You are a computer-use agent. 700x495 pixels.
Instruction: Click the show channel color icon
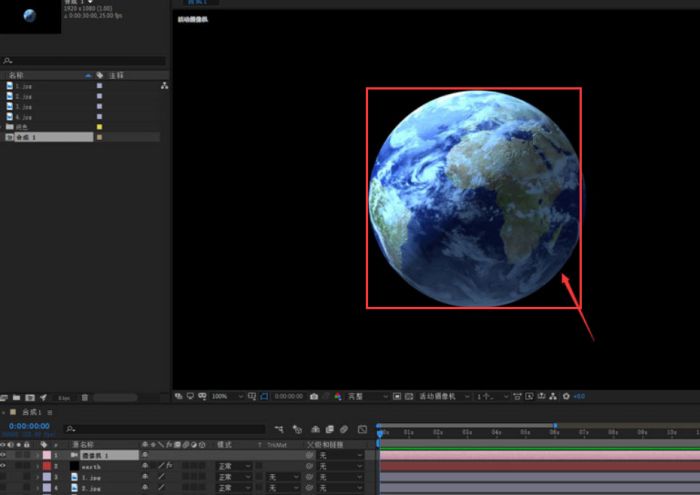[x=338, y=396]
